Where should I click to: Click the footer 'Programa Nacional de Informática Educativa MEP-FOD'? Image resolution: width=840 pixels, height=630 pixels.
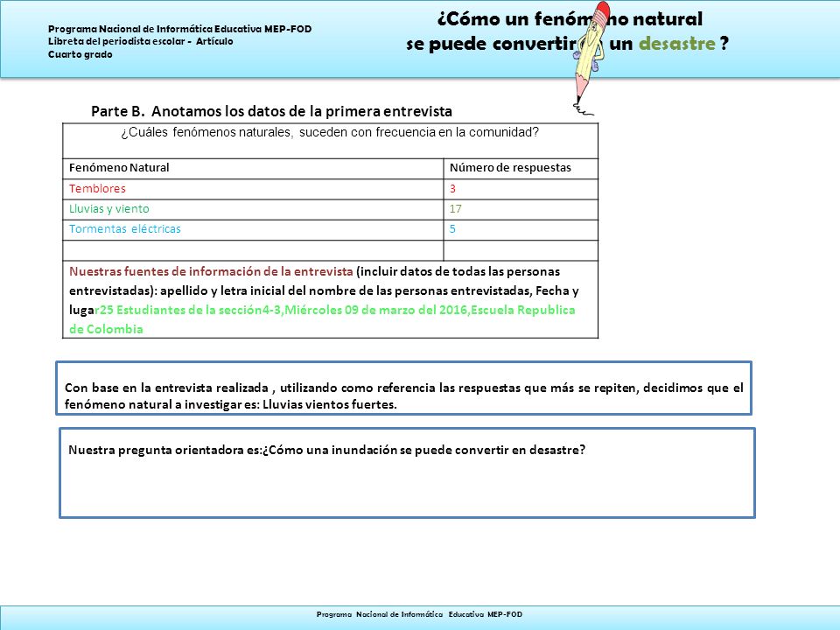419,614
